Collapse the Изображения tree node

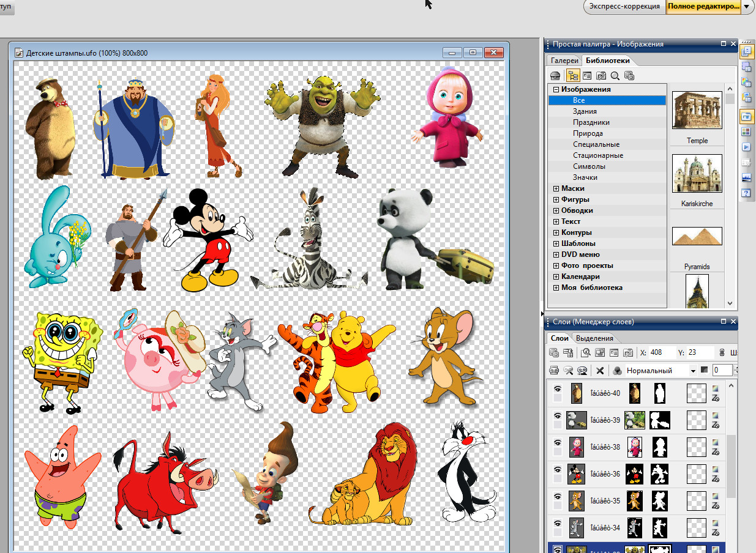tap(556, 89)
